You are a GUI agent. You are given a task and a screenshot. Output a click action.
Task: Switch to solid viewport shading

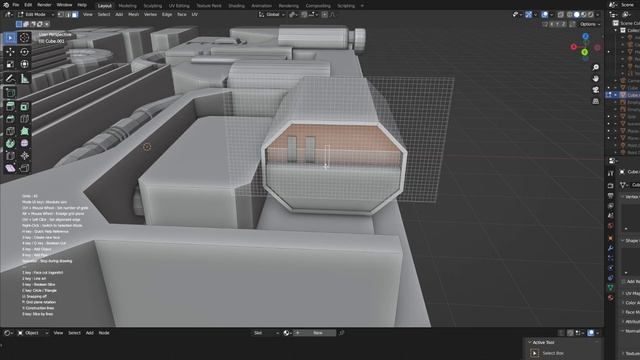(577, 14)
